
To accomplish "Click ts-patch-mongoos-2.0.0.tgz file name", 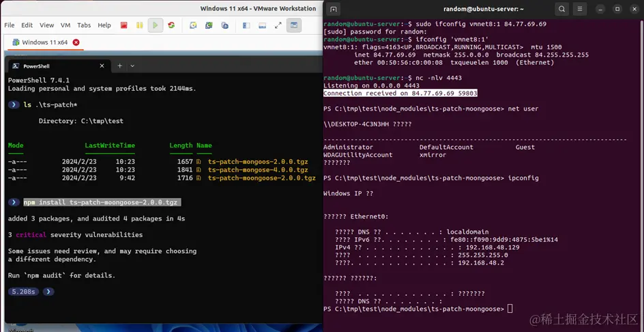I will pyautogui.click(x=258, y=162).
